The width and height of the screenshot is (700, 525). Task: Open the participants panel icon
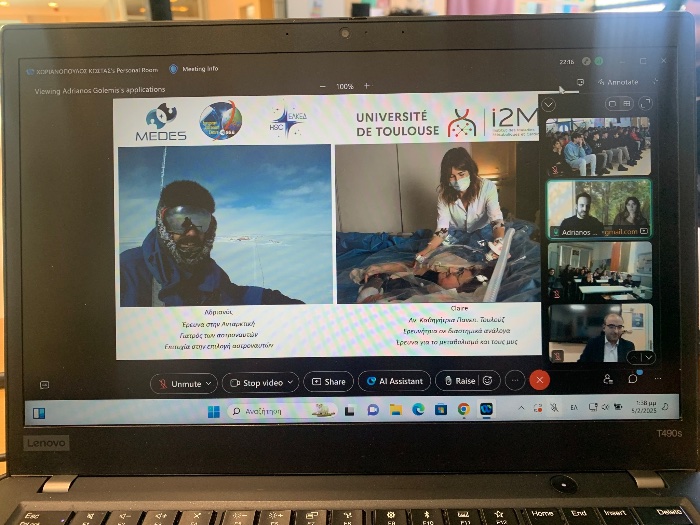(608, 379)
